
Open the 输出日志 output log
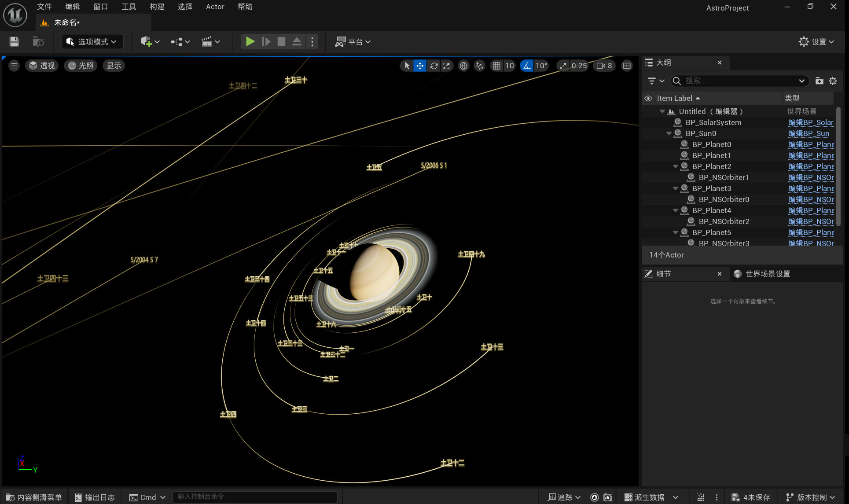click(x=95, y=497)
